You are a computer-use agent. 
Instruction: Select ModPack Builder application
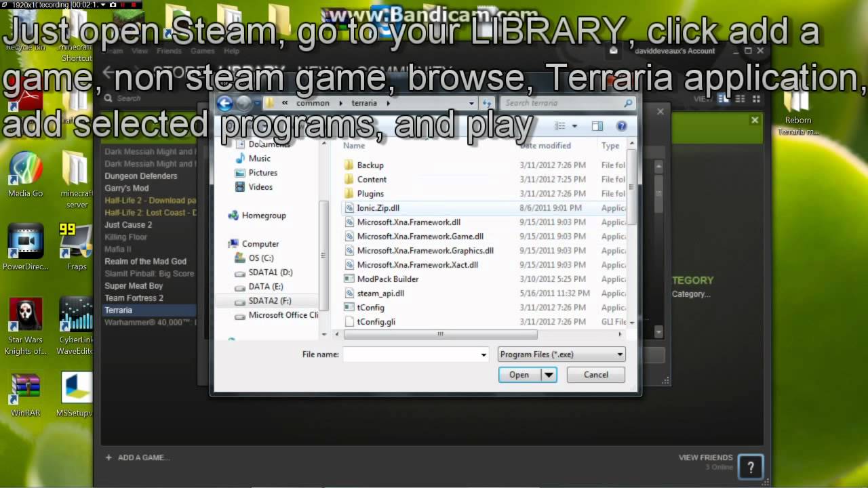(388, 279)
